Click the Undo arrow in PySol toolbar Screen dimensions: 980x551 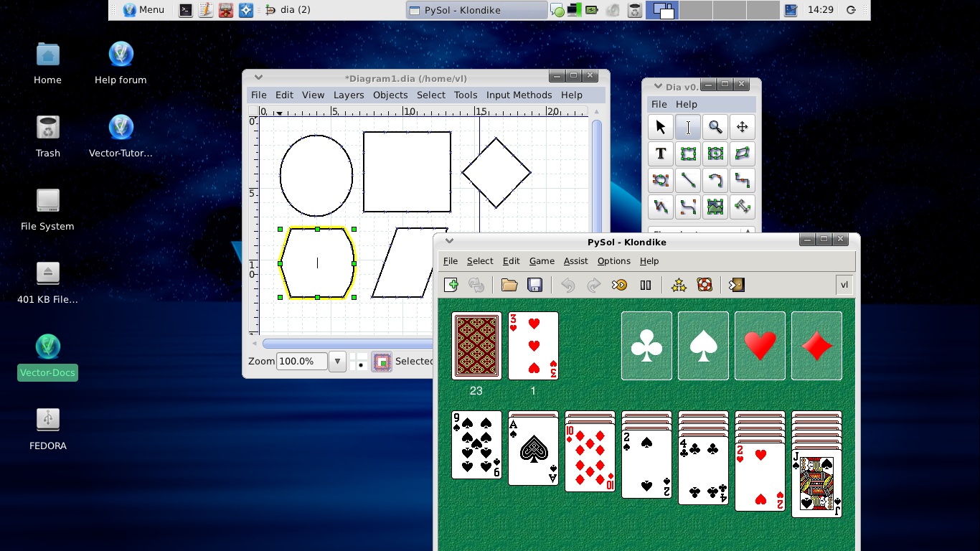coord(567,285)
